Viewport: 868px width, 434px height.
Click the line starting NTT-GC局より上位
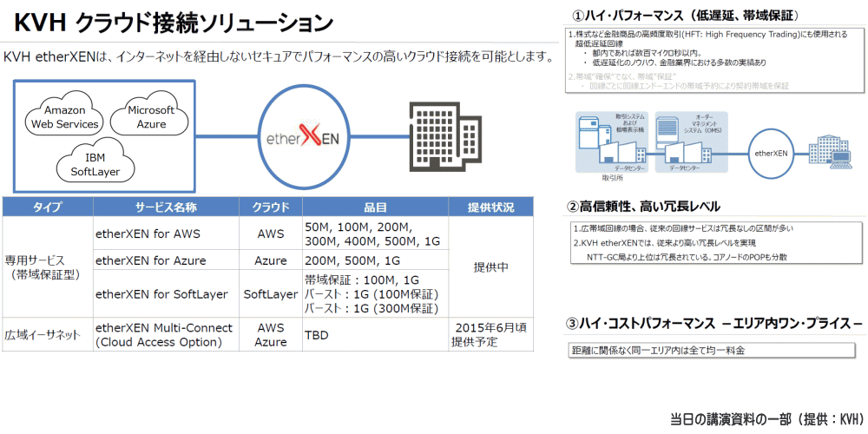(687, 257)
